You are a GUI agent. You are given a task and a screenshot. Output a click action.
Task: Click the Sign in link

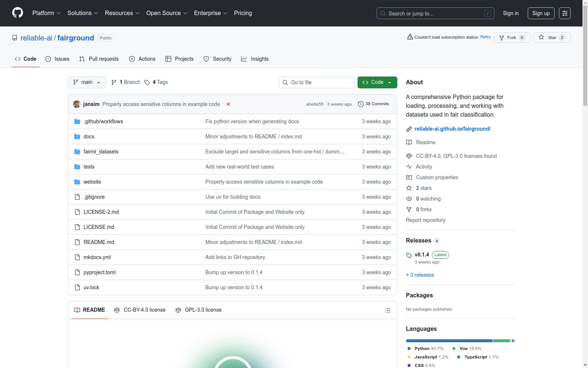point(511,13)
